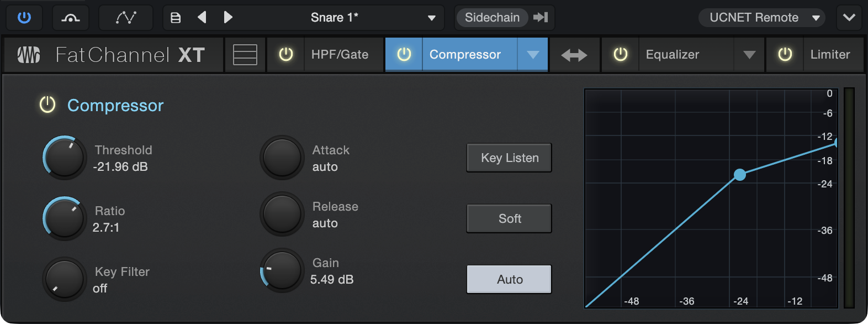The image size is (868, 324).
Task: Switch to the HPF/Gate tab
Action: pyautogui.click(x=340, y=54)
